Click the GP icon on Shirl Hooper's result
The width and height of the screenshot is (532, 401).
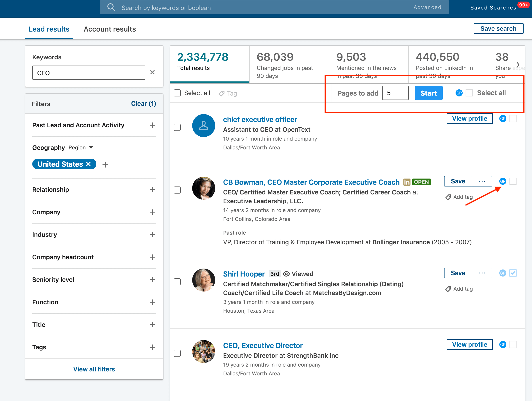pyautogui.click(x=502, y=273)
